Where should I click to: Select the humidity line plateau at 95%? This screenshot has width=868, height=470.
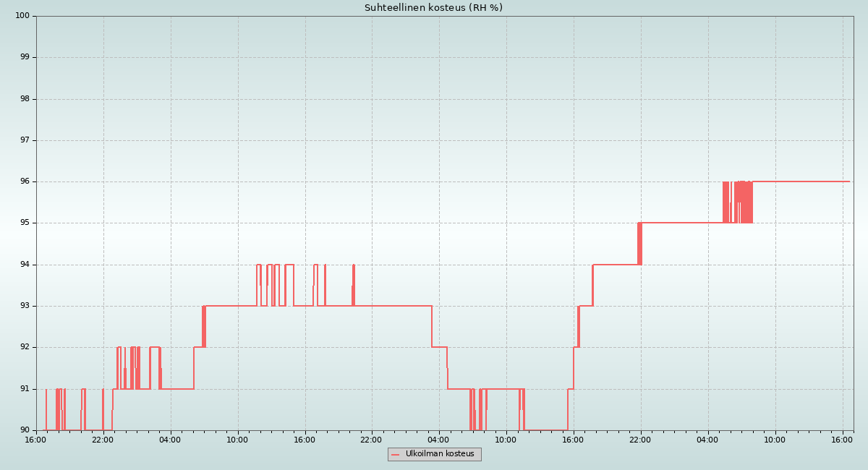(x=680, y=223)
